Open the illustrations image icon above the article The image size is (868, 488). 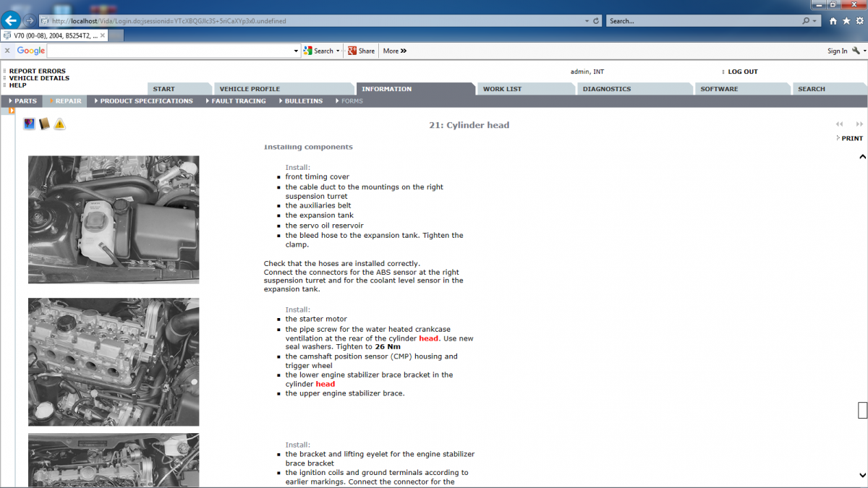click(x=29, y=124)
